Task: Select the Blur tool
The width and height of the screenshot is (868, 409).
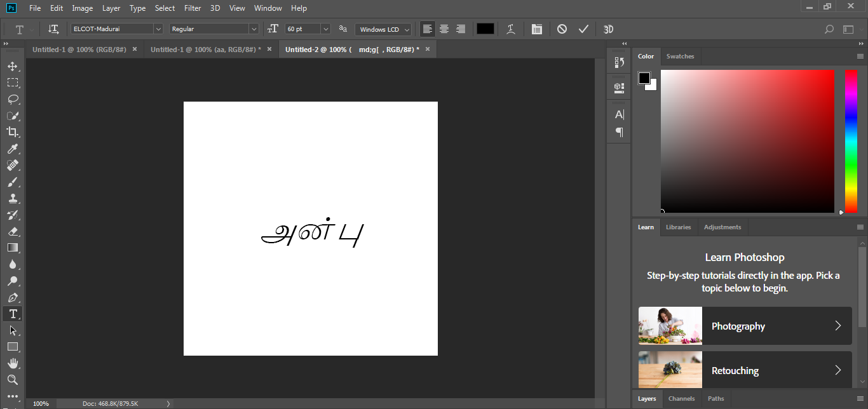Action: (x=13, y=264)
